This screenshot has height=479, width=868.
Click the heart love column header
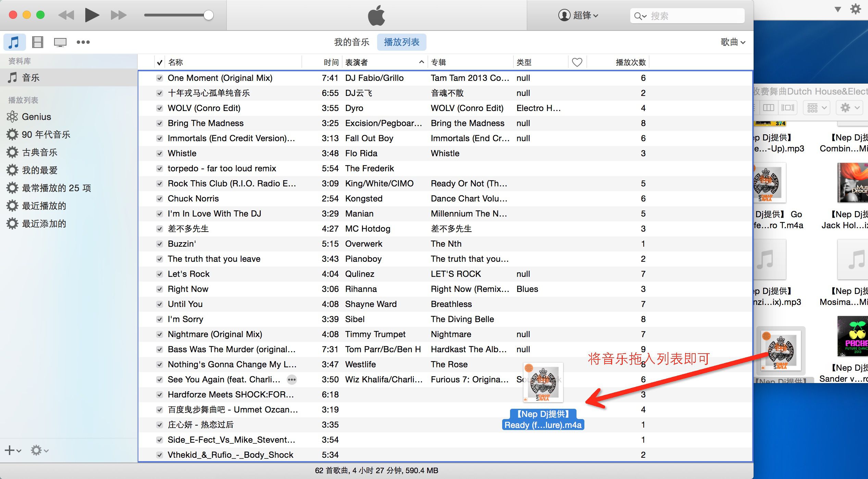coord(577,62)
